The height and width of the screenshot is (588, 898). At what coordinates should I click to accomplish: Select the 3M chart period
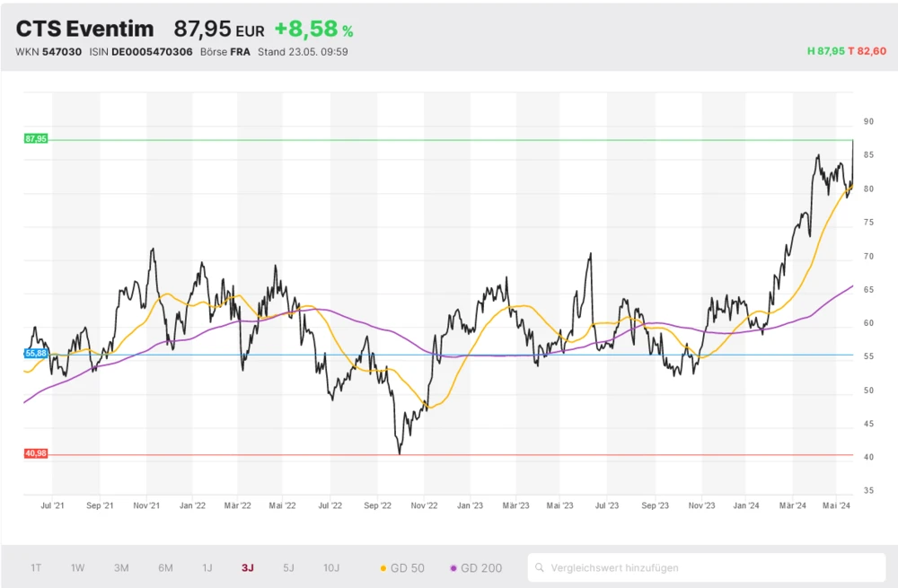point(121,567)
